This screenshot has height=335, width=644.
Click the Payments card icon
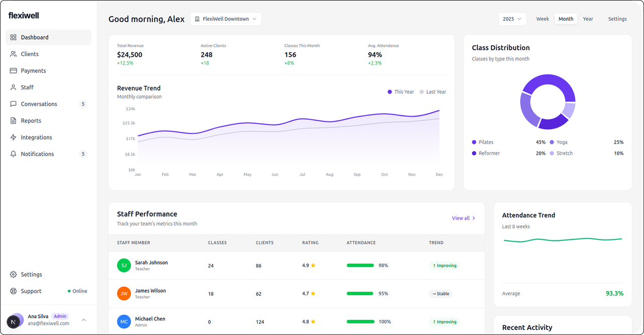click(x=13, y=71)
